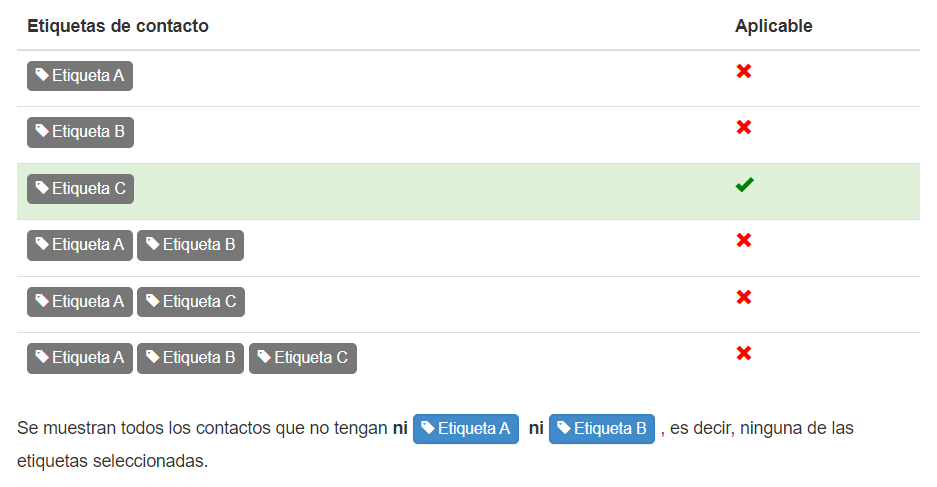This screenshot has height=487, width=937.
Task: Click the tag icon inside the blue Etiqueta A badge
Action: coord(427,427)
